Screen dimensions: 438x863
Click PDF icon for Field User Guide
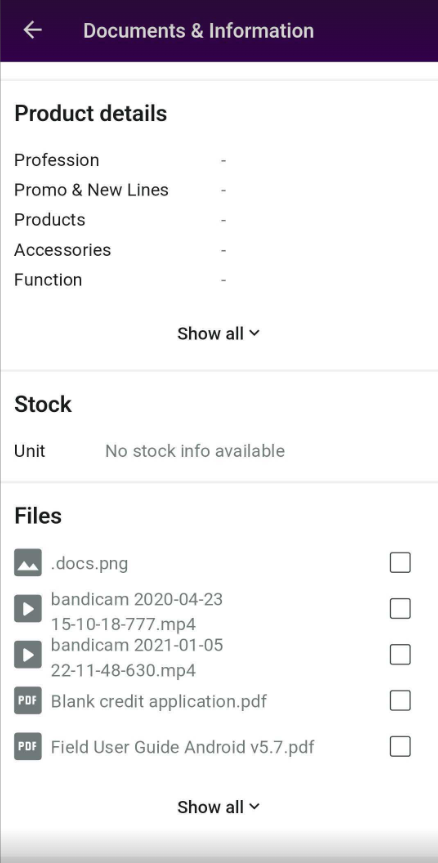(x=28, y=747)
